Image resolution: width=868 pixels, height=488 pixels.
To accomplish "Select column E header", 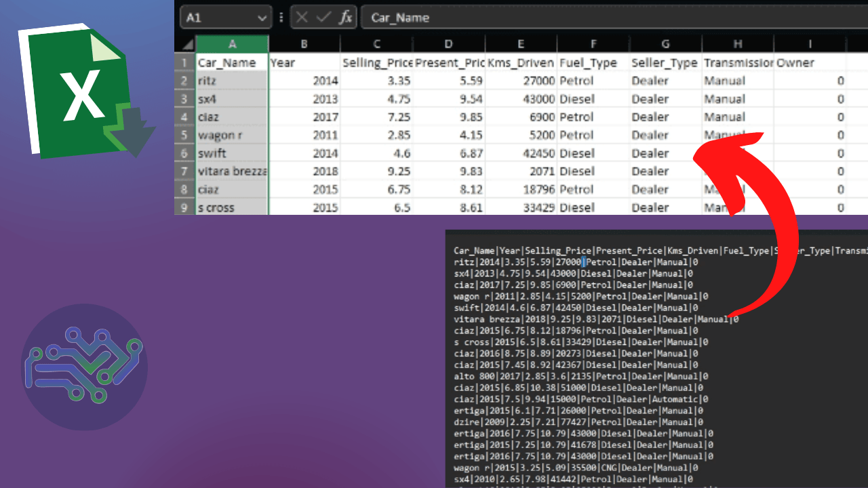I will (x=521, y=44).
